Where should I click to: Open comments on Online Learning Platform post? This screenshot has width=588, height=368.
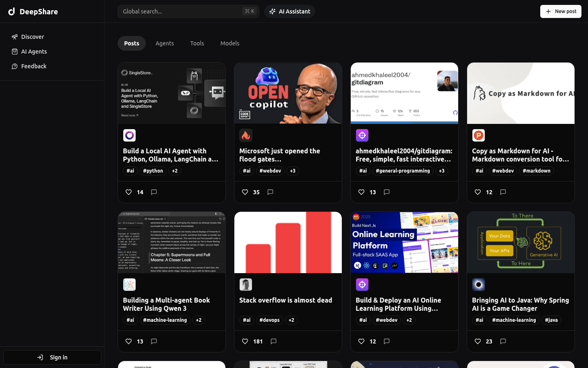[x=387, y=341]
